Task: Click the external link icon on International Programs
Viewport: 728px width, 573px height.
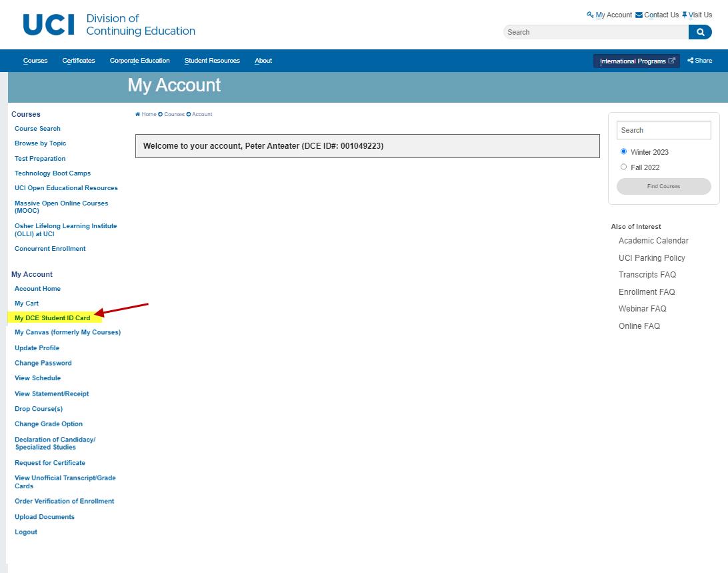Action: tap(673, 60)
